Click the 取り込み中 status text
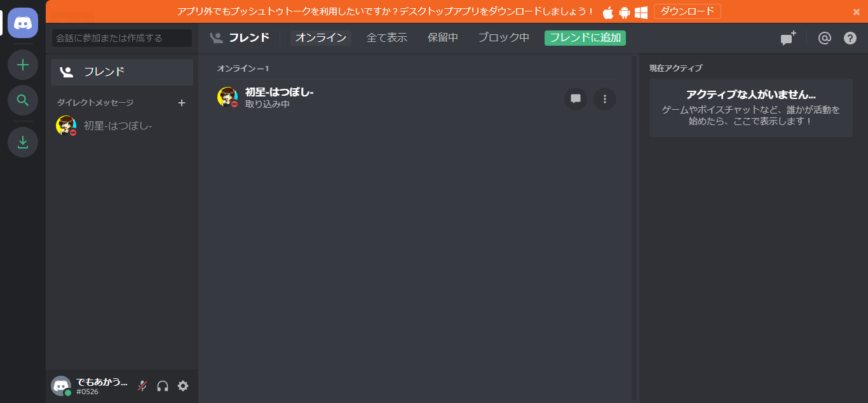The height and width of the screenshot is (403, 868). (268, 104)
